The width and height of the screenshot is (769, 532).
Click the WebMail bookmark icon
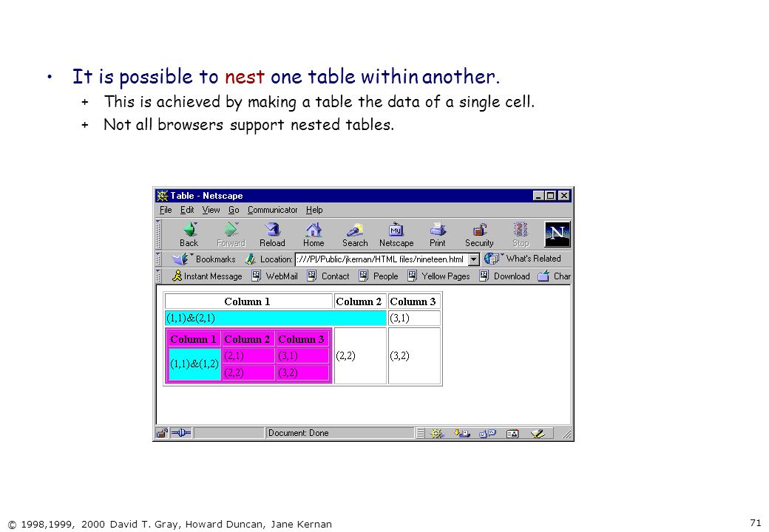coord(256,276)
